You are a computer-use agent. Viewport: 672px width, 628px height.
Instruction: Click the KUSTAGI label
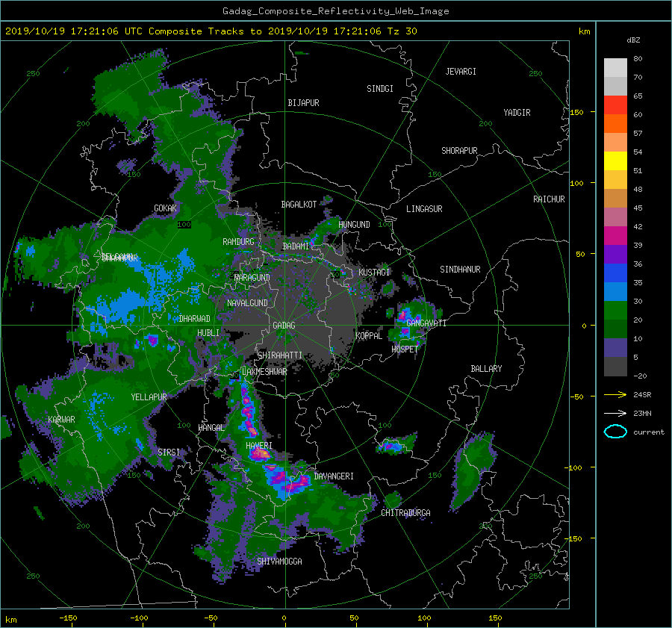374,273
